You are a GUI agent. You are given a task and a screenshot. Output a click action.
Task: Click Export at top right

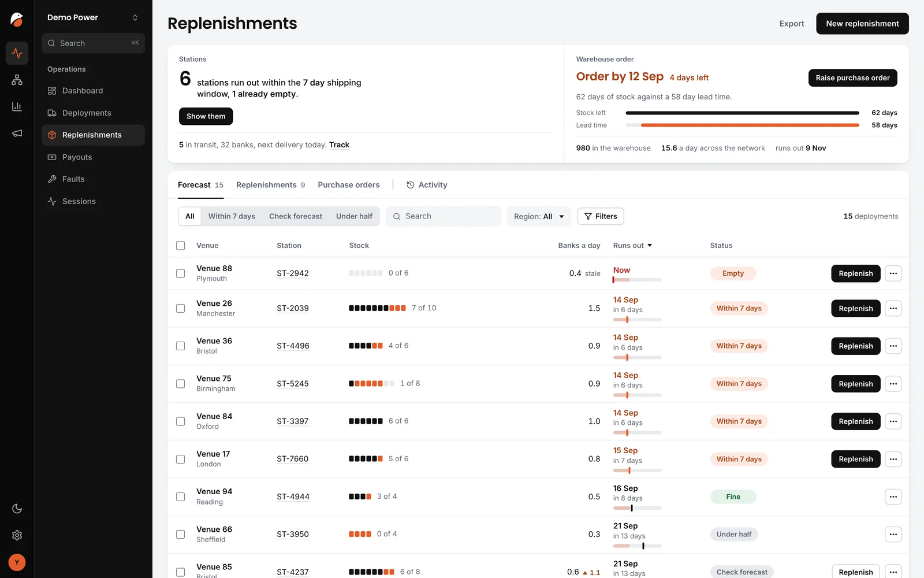[x=791, y=24]
